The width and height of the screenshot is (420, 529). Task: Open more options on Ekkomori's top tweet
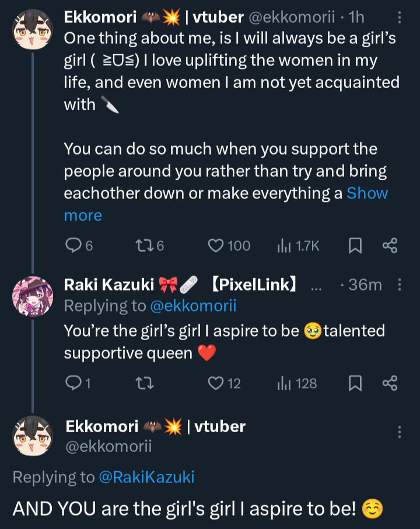pyautogui.click(x=400, y=18)
